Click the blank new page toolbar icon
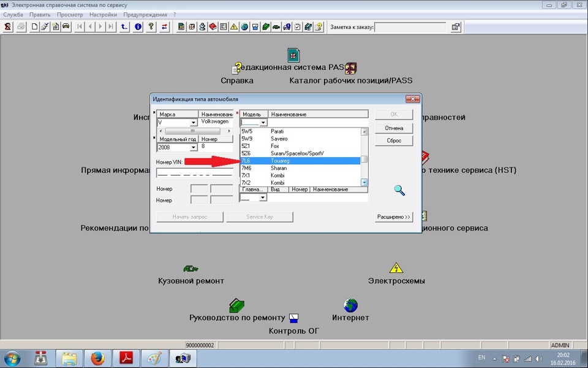This screenshot has height=368, width=588. 34,26
